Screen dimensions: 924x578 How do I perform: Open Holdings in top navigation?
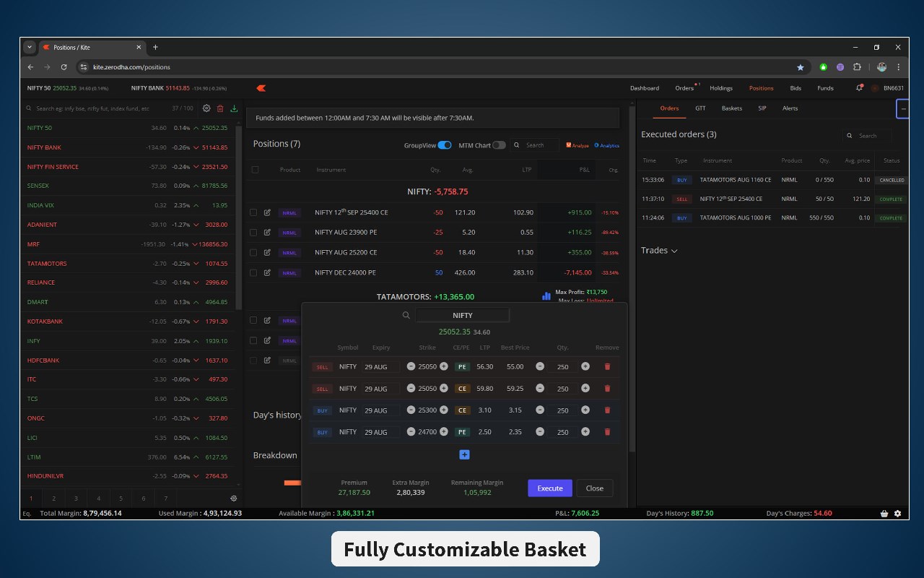pos(721,88)
